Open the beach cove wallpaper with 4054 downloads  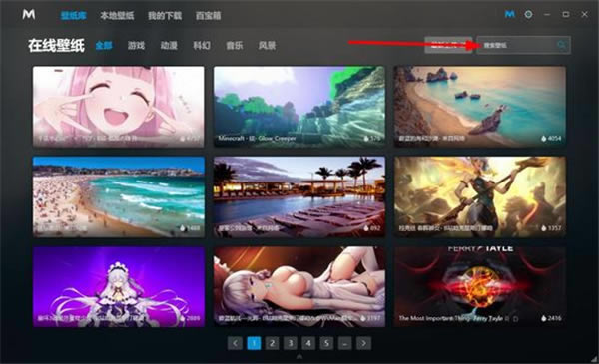(x=480, y=107)
